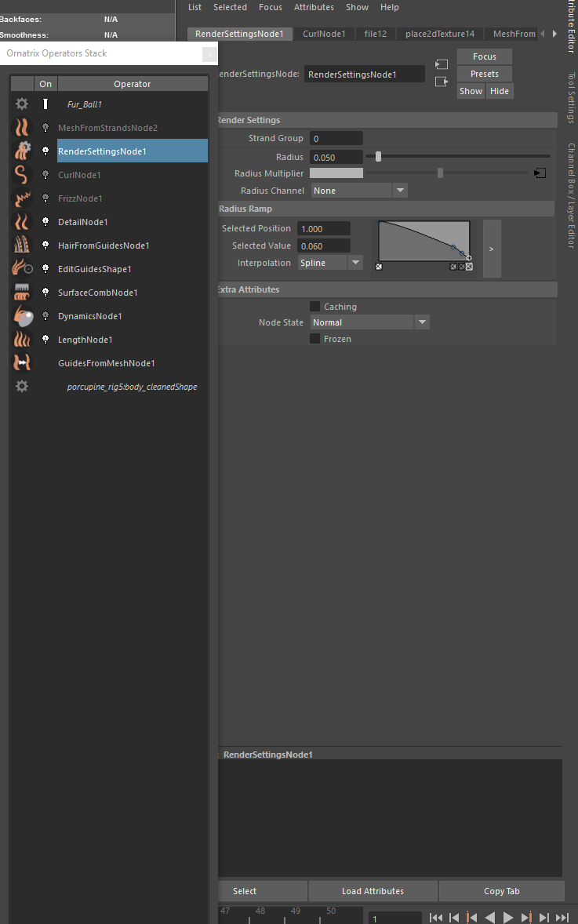Click the EditGuidesShape1 operator icon

(x=22, y=269)
